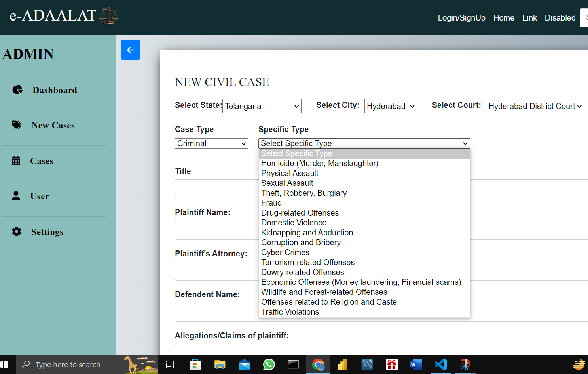Click the system tray weather icon
The width and height of the screenshot is (588, 374).
pos(579,364)
